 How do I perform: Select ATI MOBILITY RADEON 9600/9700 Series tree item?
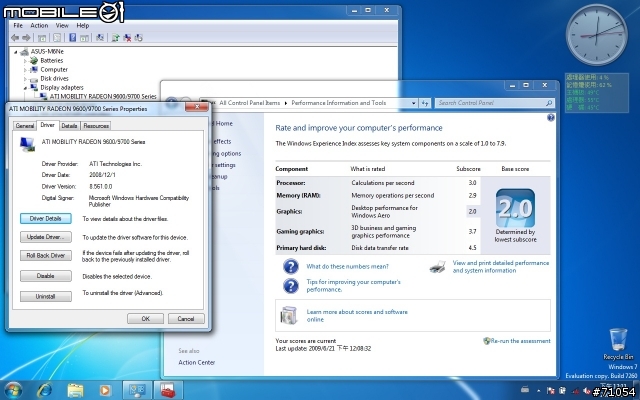click(103, 97)
